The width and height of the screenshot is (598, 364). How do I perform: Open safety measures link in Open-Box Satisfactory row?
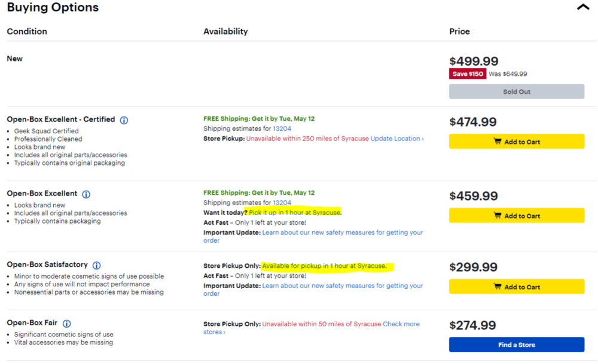pyautogui.click(x=342, y=286)
